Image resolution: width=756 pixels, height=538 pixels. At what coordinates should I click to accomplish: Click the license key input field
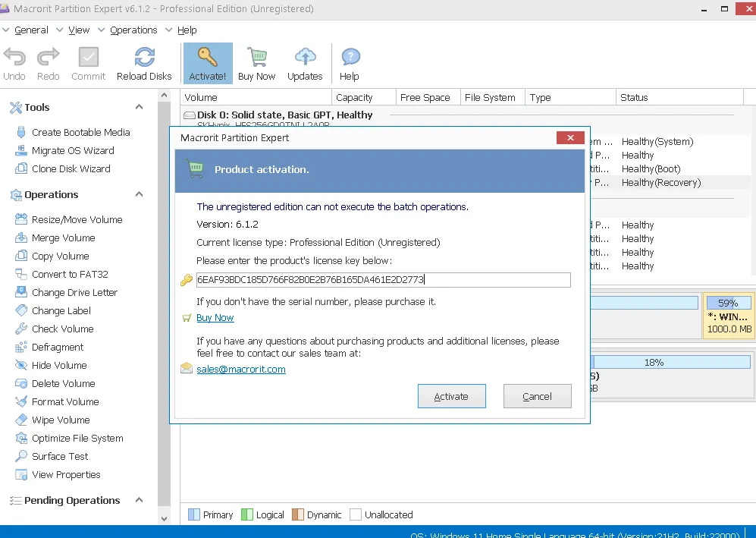click(x=383, y=280)
